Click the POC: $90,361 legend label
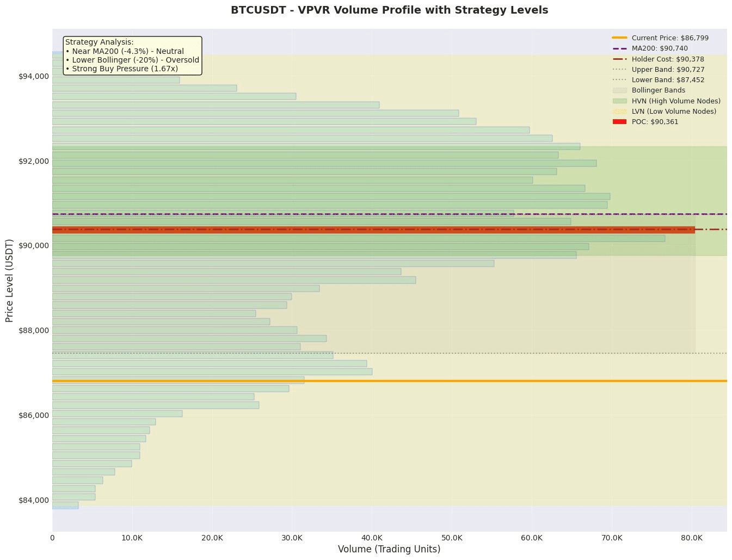 pyautogui.click(x=655, y=122)
